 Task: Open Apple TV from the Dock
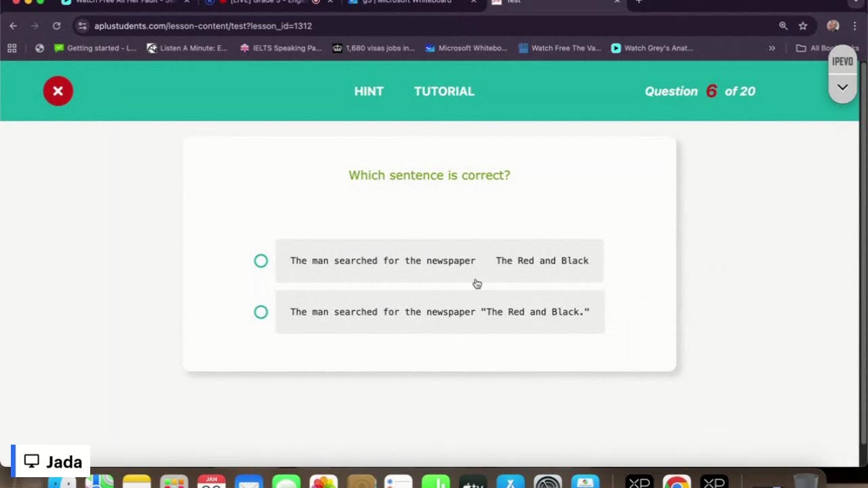tap(473, 482)
